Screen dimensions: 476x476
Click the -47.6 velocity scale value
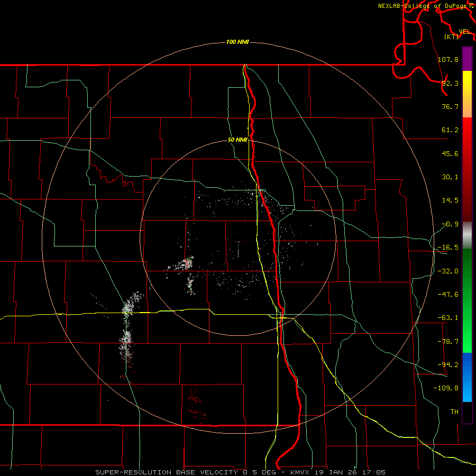click(448, 295)
